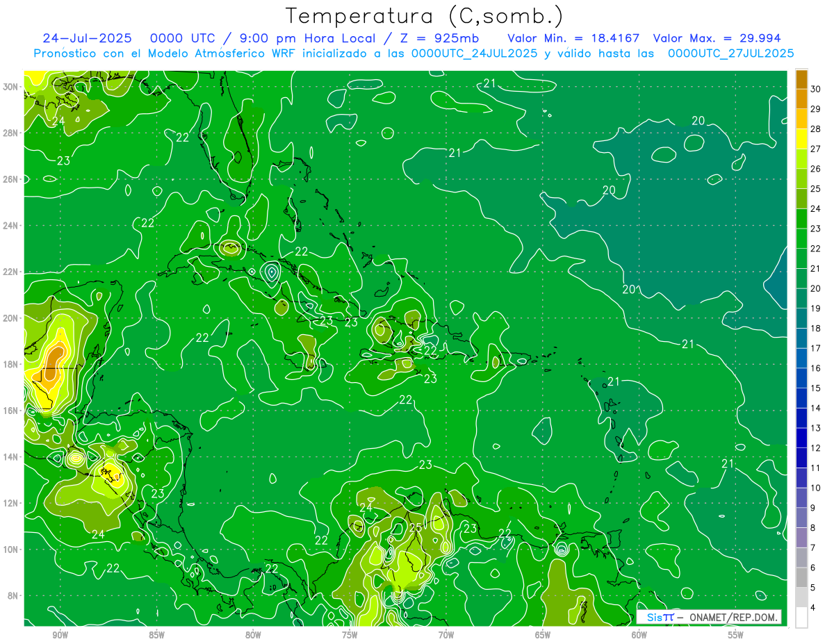
Task: Click the "0000UTC_27JUL2025" valid-until timestamp
Action: 730,53
